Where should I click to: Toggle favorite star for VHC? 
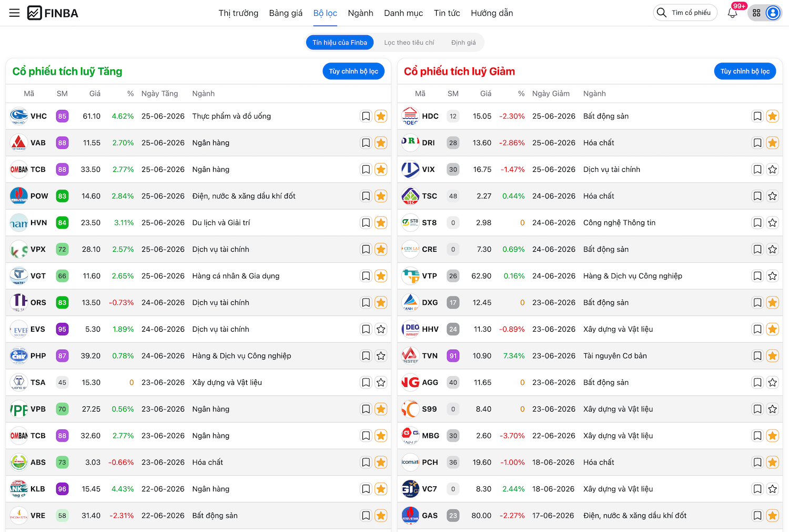point(381,116)
